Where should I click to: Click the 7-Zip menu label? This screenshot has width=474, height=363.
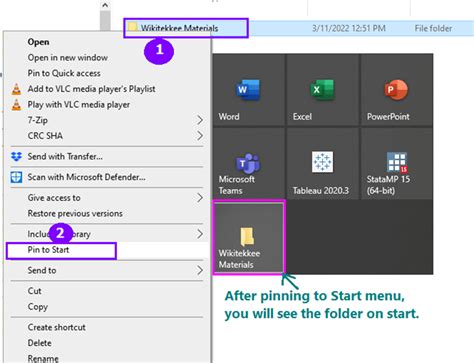pos(38,120)
